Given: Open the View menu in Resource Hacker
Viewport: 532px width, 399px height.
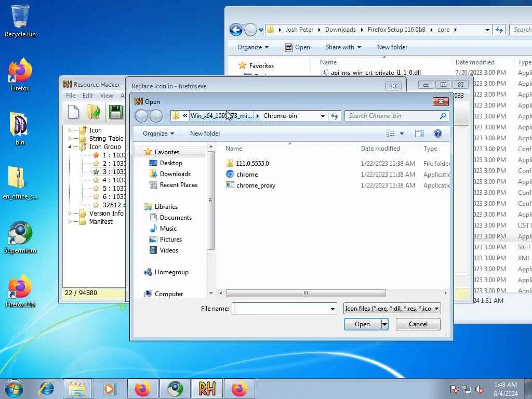Looking at the screenshot, I should click(107, 96).
